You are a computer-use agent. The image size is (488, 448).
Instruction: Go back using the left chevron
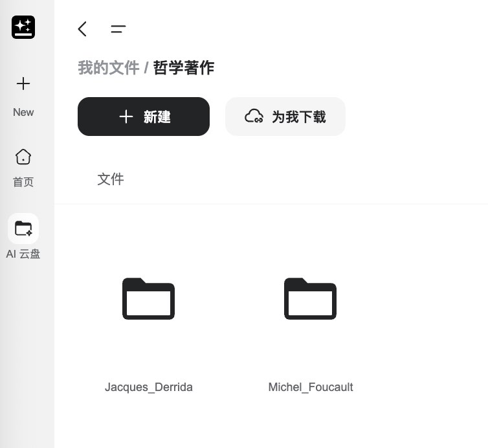click(82, 28)
